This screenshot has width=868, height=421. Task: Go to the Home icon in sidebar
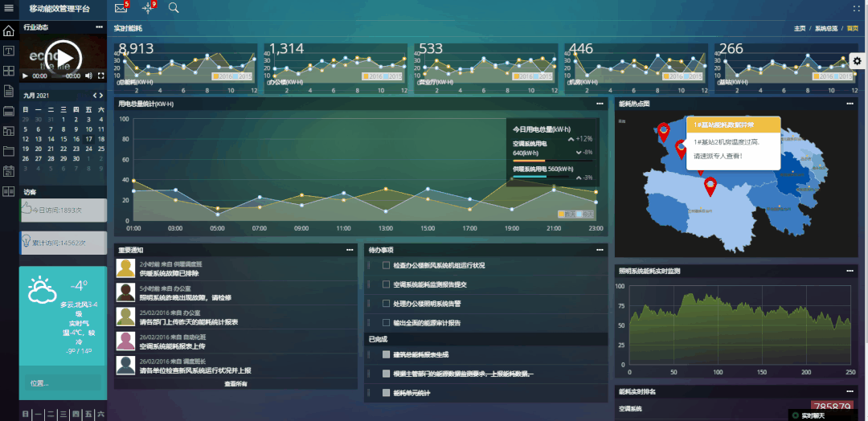click(x=9, y=31)
